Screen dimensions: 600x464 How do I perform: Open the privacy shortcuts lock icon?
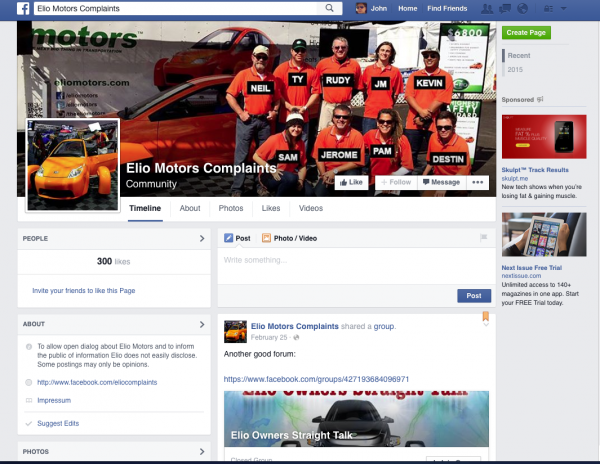[x=548, y=8]
